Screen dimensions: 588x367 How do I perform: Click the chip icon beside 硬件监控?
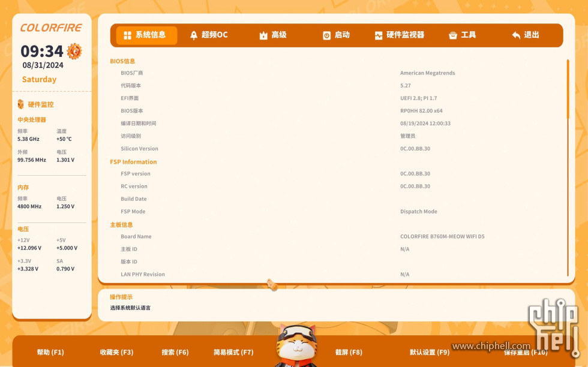20,104
